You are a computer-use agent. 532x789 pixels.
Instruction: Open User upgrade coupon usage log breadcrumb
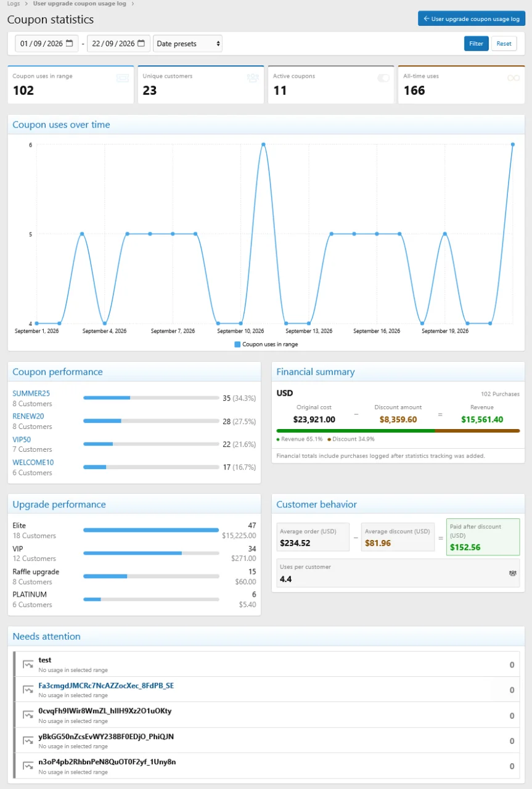tap(80, 4)
